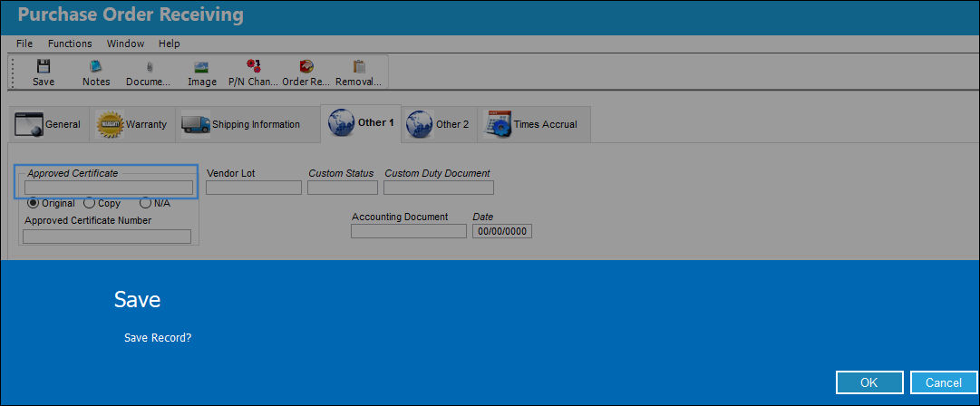Select the Copy radio button
Screen dimensions: 980x406
point(89,203)
